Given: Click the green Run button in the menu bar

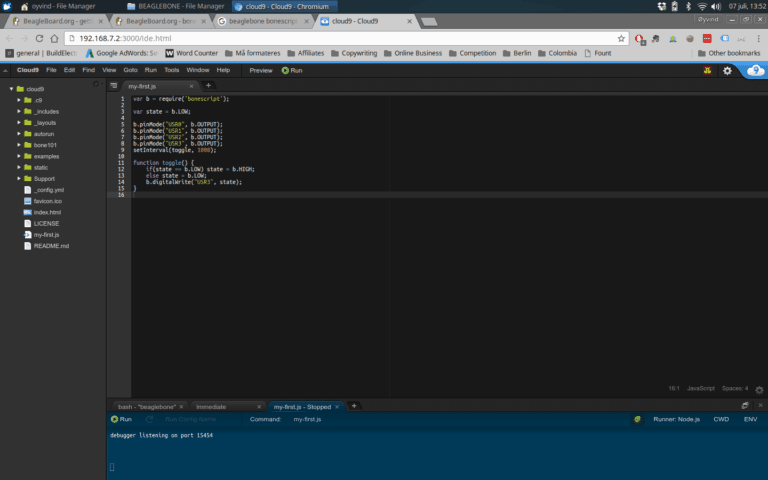Looking at the screenshot, I should 292,70.
